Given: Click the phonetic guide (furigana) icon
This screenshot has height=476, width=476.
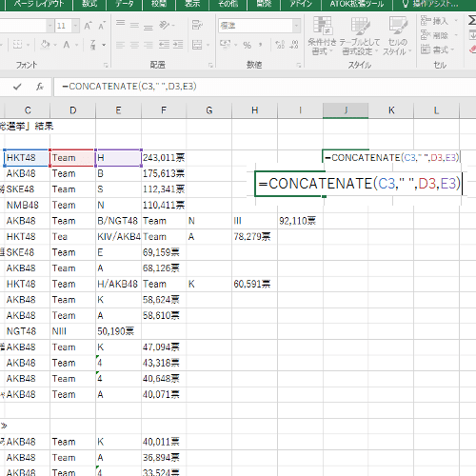Looking at the screenshot, I should pos(93,45).
